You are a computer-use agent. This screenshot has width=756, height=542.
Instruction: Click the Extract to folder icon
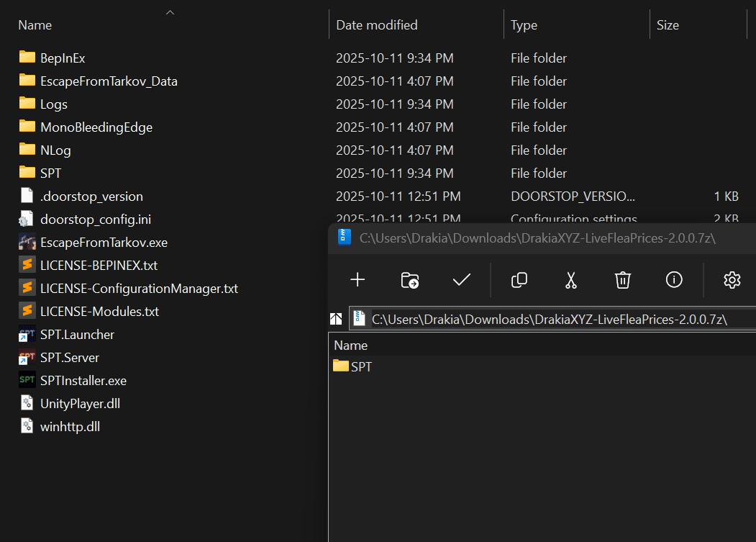click(410, 280)
